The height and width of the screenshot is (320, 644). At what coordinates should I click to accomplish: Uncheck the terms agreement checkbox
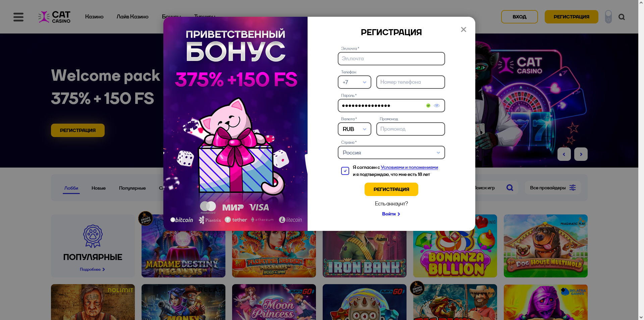pos(345,171)
